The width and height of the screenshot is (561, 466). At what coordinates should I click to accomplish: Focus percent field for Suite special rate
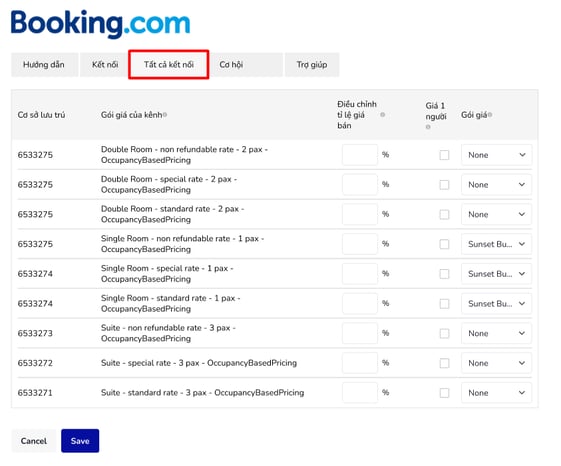pyautogui.click(x=360, y=363)
